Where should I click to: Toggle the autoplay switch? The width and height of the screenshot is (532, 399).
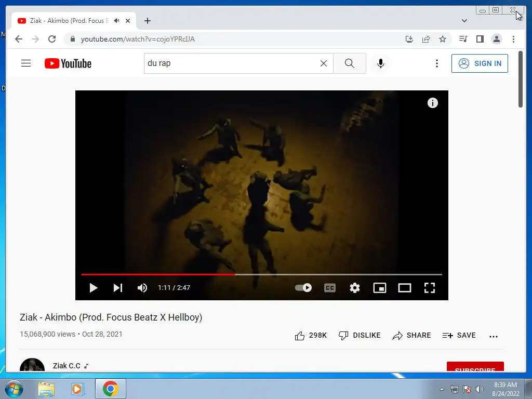point(303,288)
